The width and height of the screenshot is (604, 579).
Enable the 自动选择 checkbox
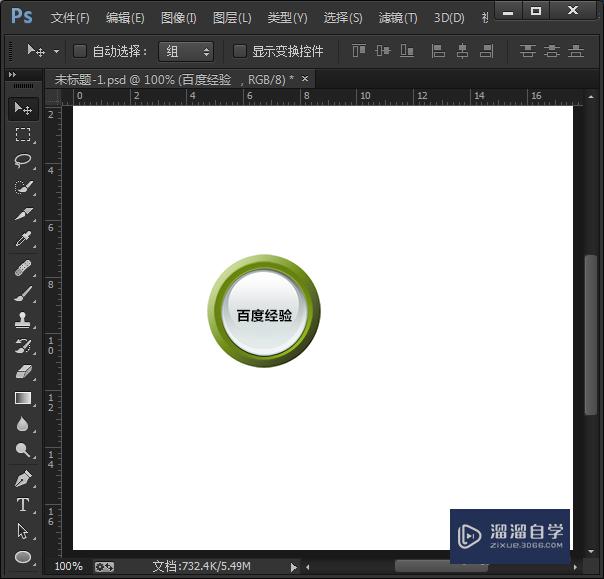tap(80, 51)
